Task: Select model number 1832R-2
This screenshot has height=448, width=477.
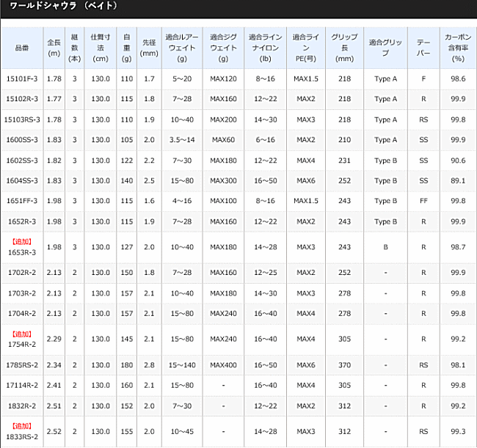Action: click(x=22, y=405)
